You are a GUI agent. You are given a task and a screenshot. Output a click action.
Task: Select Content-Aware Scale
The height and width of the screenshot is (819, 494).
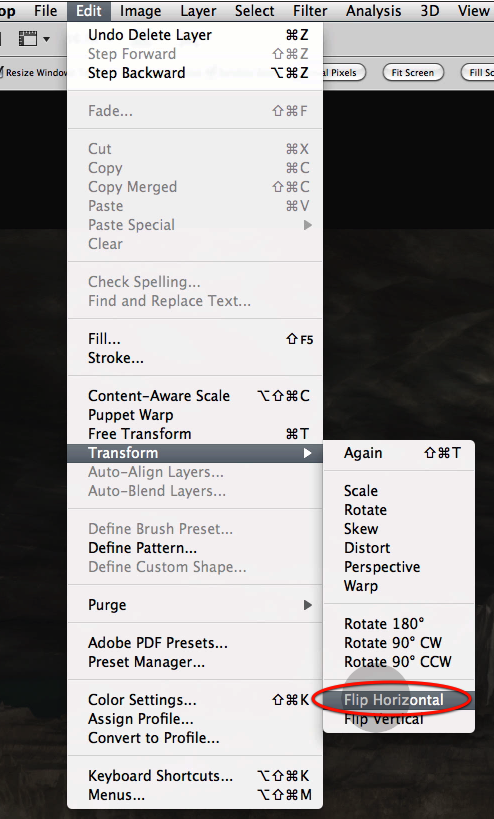click(195, 396)
